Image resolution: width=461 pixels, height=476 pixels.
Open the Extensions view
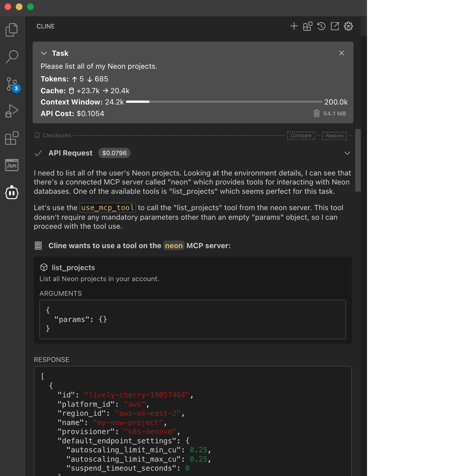click(12, 138)
